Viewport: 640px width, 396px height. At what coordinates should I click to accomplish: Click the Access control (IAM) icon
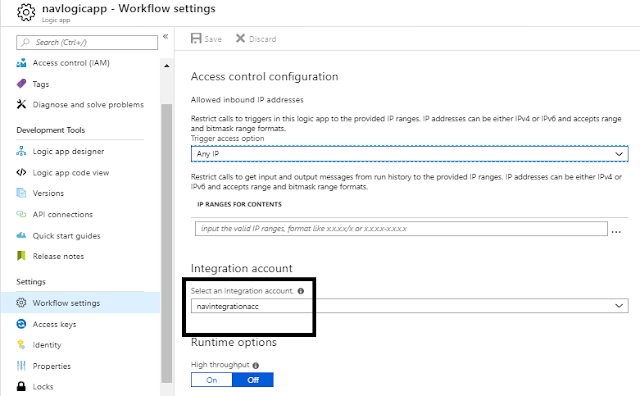pos(21,63)
